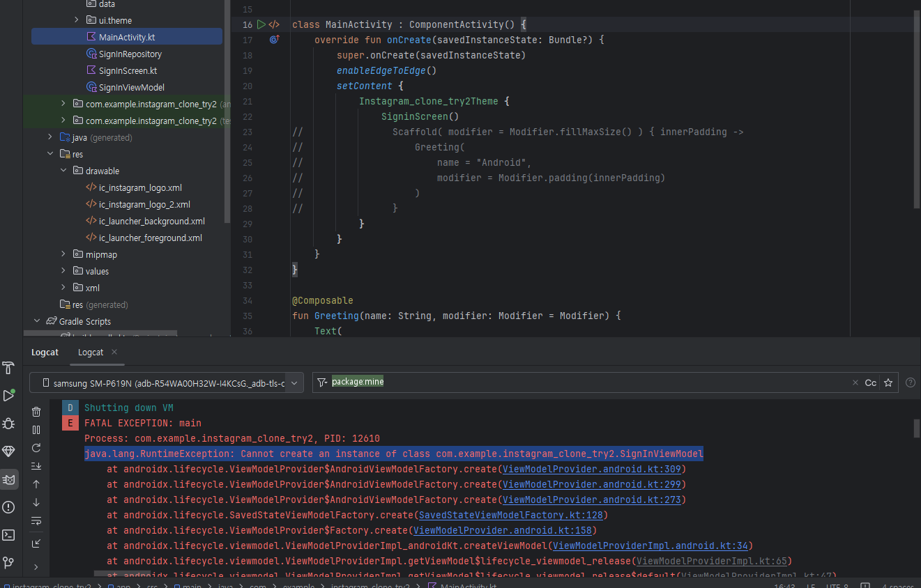921x588 pixels.
Task: Expand the ui.theme folder
Action: 77,20
